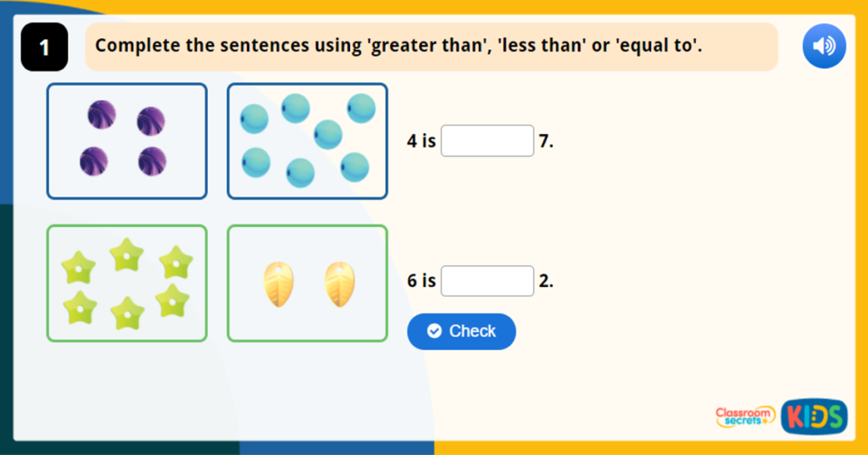Click the box with four purple beads
868x455 pixels.
[x=126, y=141]
